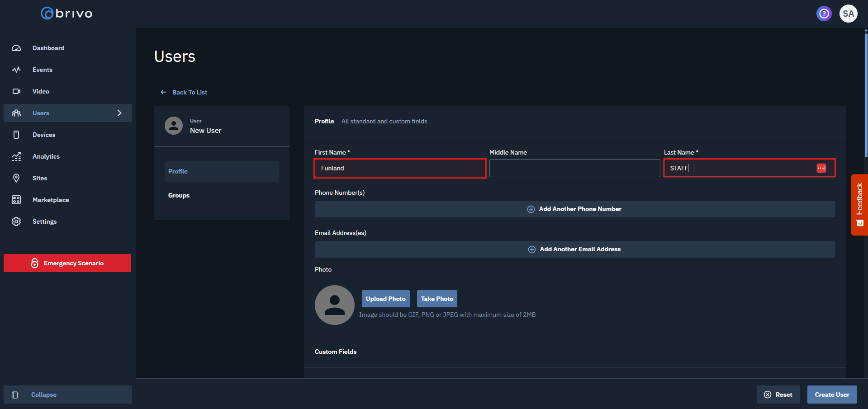Switch to the Groups tab
Image resolution: width=868 pixels, height=409 pixels.
click(x=179, y=195)
